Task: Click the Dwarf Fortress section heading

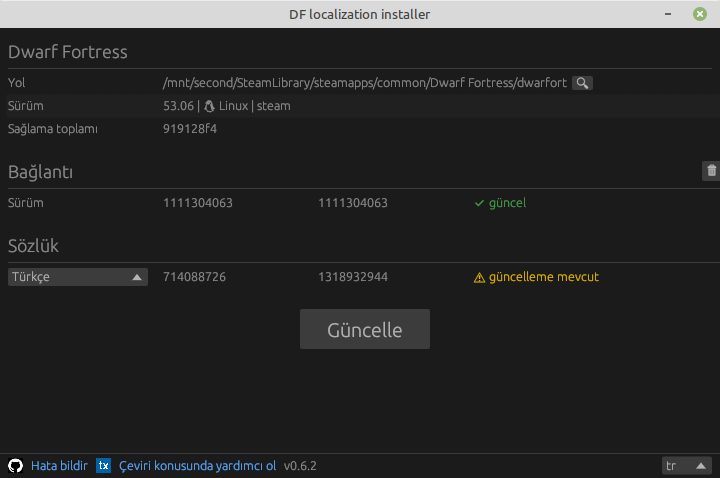Action: coord(68,52)
